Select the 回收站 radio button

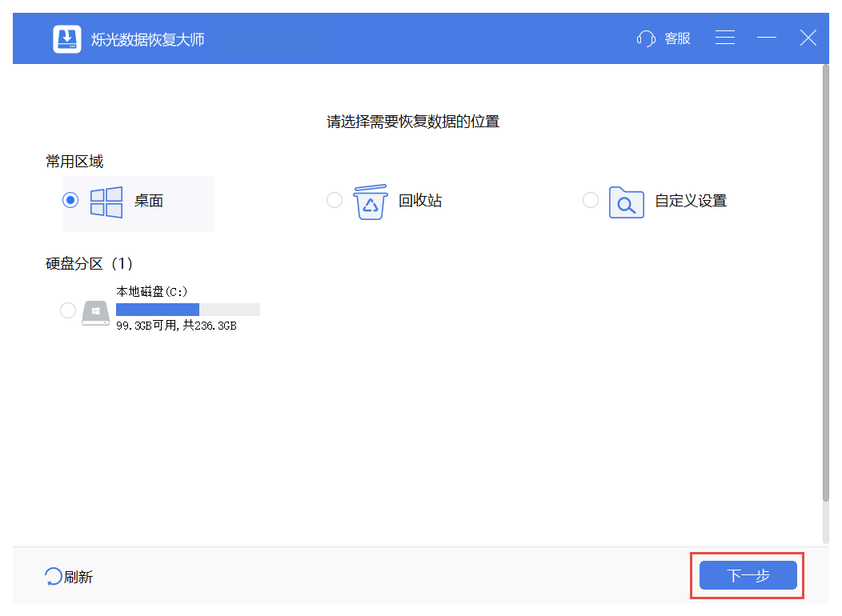tap(335, 201)
